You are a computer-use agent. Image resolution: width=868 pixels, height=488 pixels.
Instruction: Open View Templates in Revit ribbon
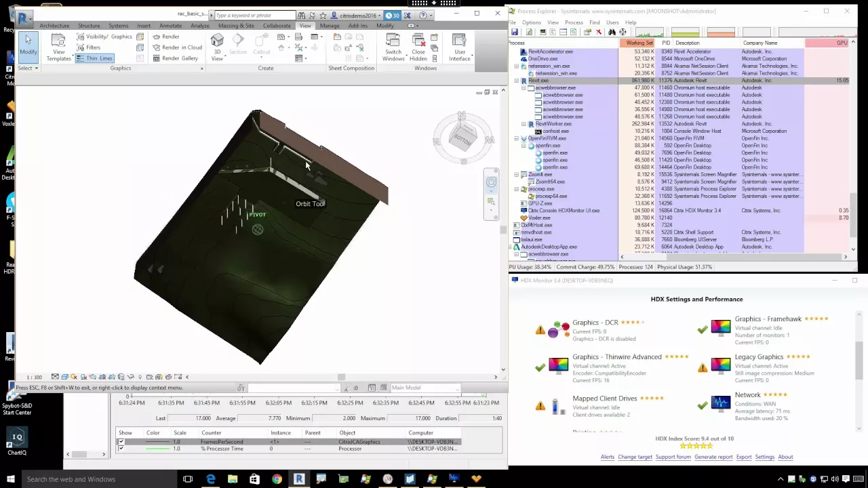pos(58,47)
